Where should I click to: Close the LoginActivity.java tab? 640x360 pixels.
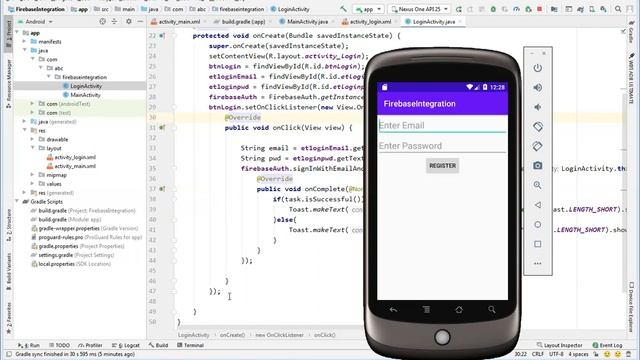[460, 22]
